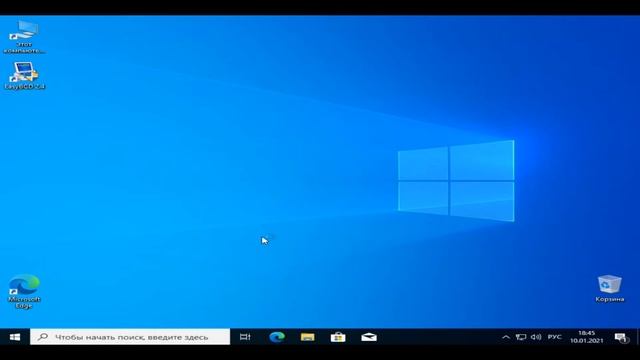Viewport: 640px width, 360px height.
Task: Open the Mail app from taskbar
Action: pyautogui.click(x=369, y=337)
